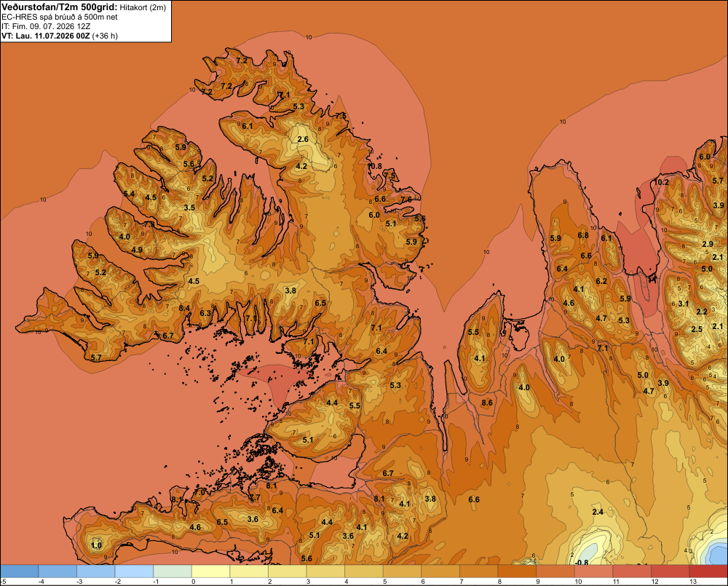The width and height of the screenshot is (728, 586).
Task: Select the 10.2 temperature reading
Action: (x=661, y=182)
